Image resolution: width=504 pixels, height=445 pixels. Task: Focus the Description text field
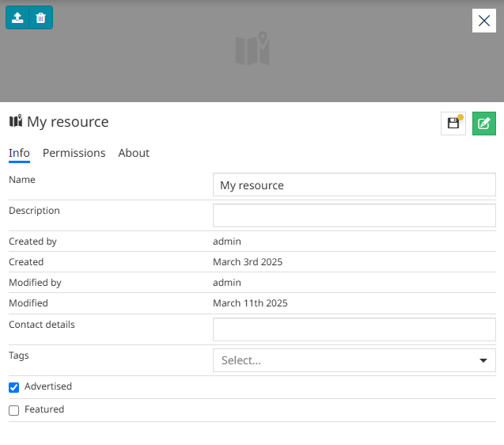pyautogui.click(x=354, y=215)
